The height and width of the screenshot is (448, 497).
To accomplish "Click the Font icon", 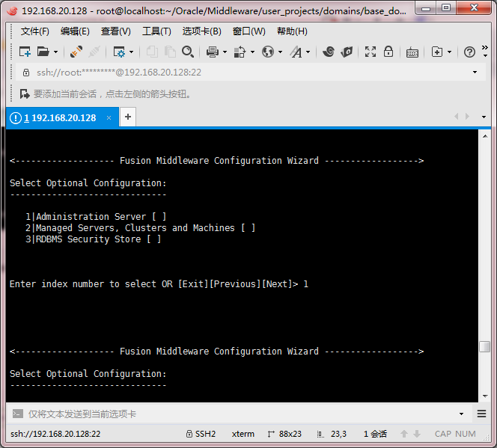I will 296,52.
